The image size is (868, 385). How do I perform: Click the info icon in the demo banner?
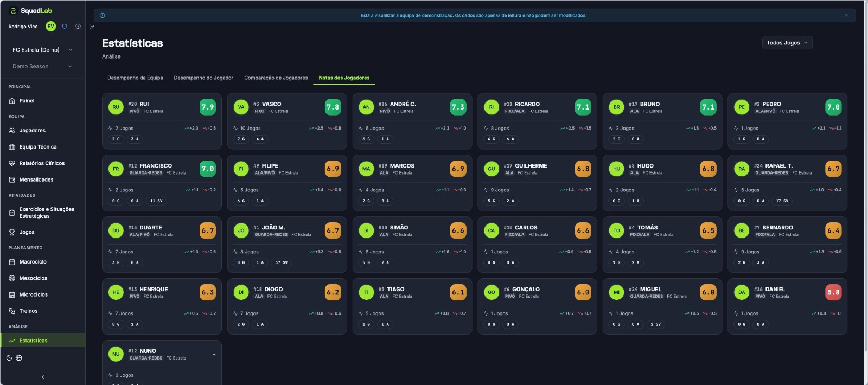tap(103, 15)
